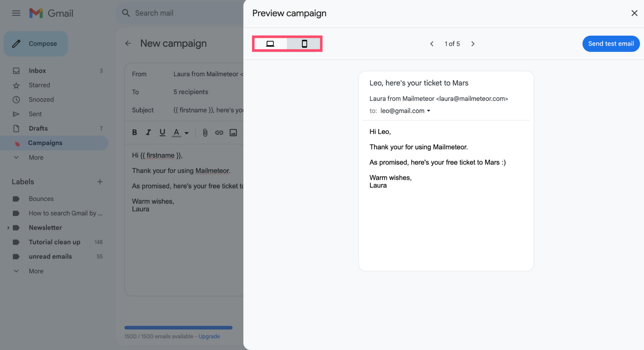Click the Snoozed clock icon
The height and width of the screenshot is (350, 644).
[16, 100]
